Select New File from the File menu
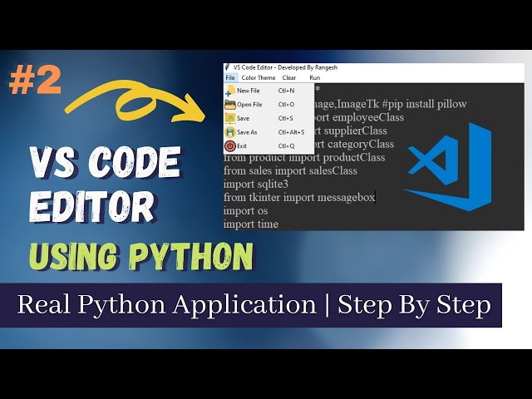532x399 pixels. 268,91
